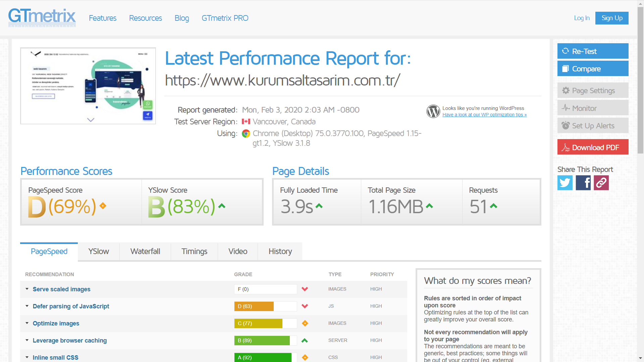Click the PageSpeed Score orange diamond indicator
The width and height of the screenshot is (644, 362).
tap(103, 206)
